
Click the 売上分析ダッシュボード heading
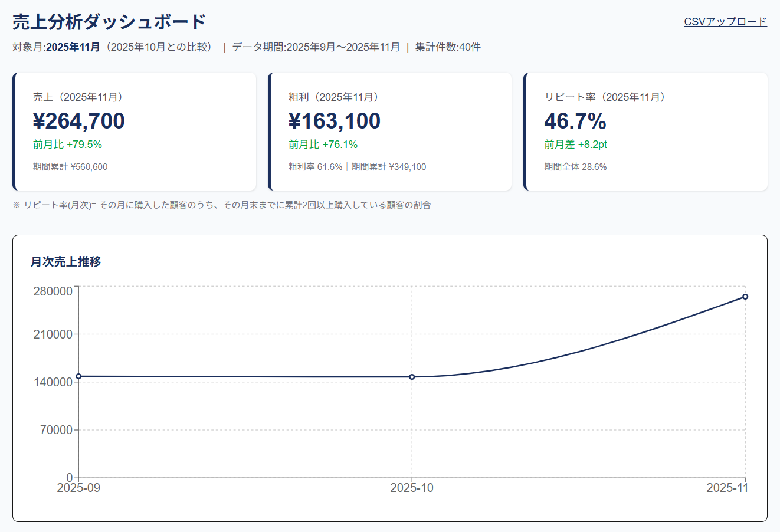point(109,22)
